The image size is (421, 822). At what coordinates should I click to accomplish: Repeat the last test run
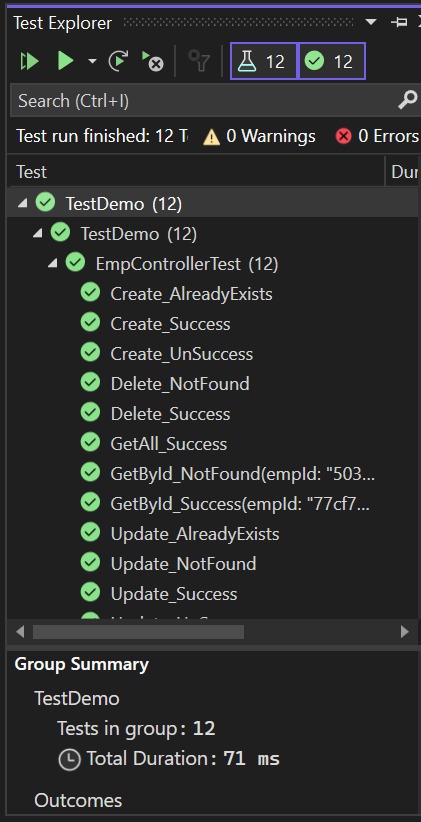tap(118, 61)
